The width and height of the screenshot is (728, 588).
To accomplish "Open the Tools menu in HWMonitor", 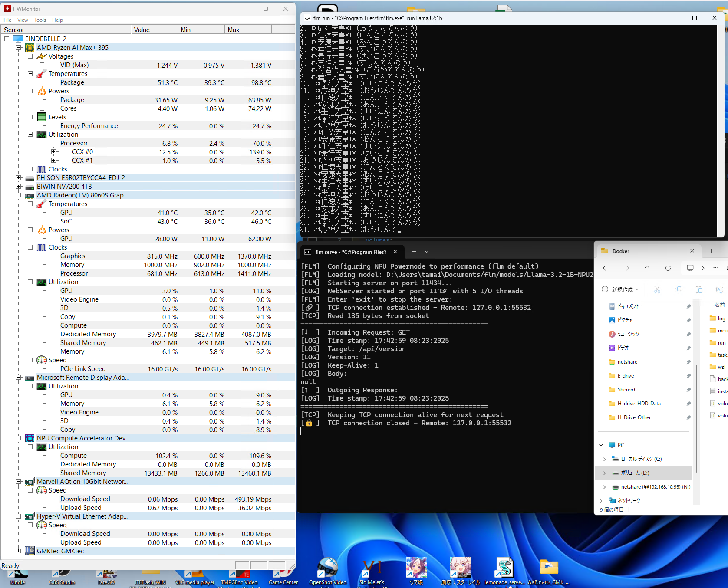I will [x=40, y=20].
